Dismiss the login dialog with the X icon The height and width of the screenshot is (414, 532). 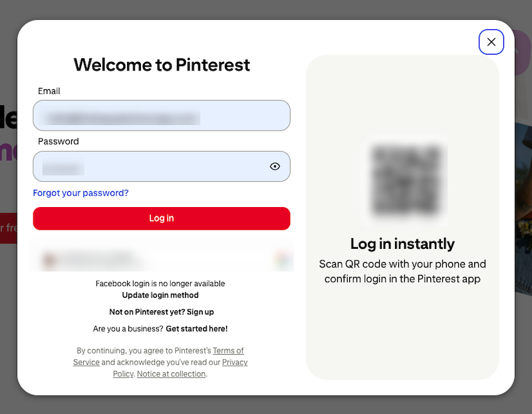pyautogui.click(x=491, y=41)
